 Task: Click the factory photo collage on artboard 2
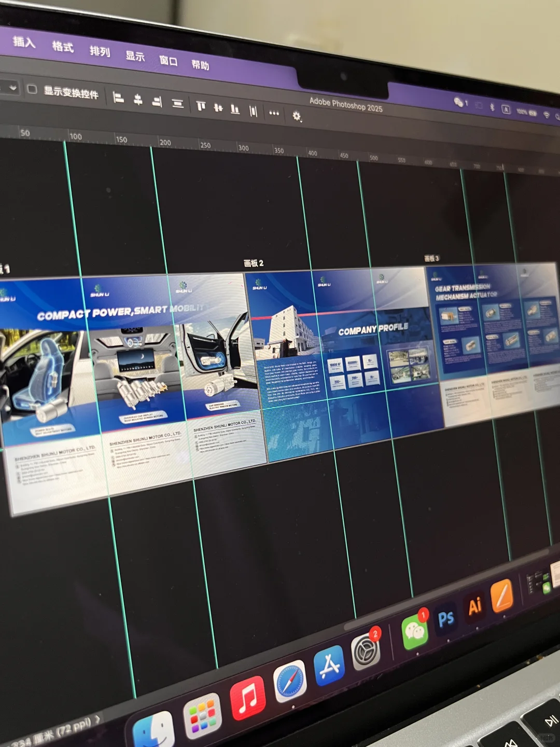click(410, 366)
